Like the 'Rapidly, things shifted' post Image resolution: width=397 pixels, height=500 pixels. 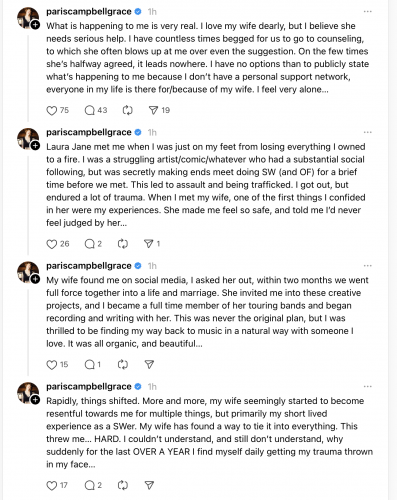(x=52, y=485)
